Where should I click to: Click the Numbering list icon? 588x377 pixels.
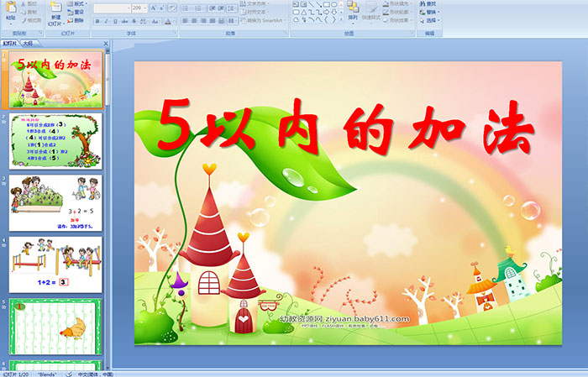(199, 8)
